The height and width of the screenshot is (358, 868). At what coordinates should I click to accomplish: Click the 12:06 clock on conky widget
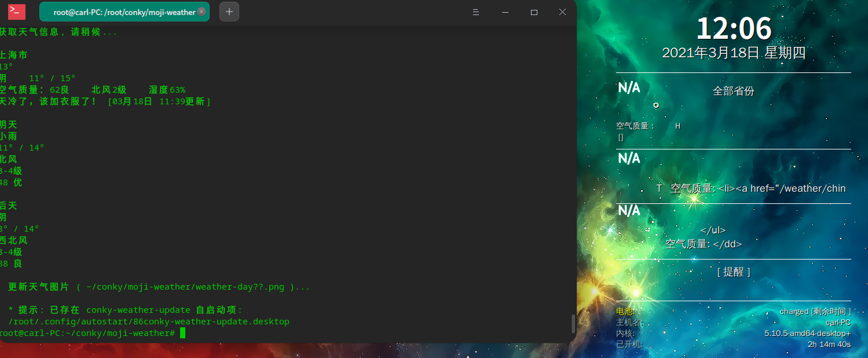click(734, 28)
